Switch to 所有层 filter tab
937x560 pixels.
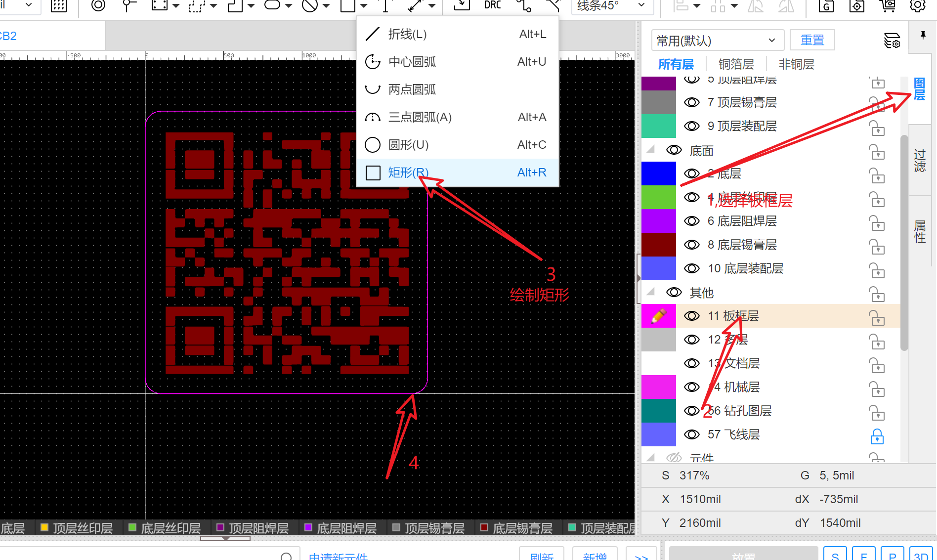[x=676, y=64]
